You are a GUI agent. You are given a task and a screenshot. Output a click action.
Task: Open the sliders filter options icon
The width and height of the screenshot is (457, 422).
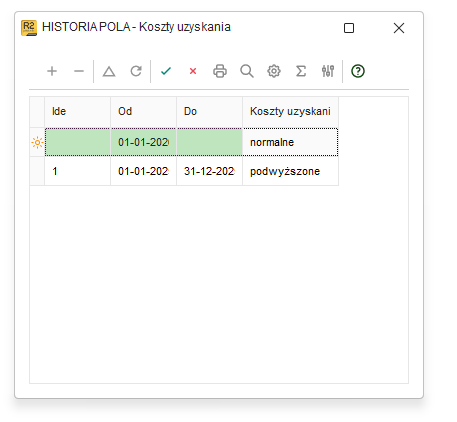pyautogui.click(x=328, y=71)
